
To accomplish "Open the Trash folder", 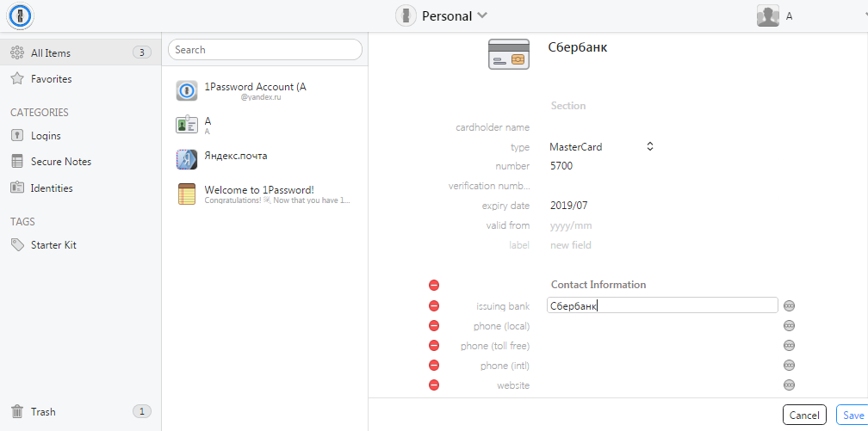I will (43, 411).
